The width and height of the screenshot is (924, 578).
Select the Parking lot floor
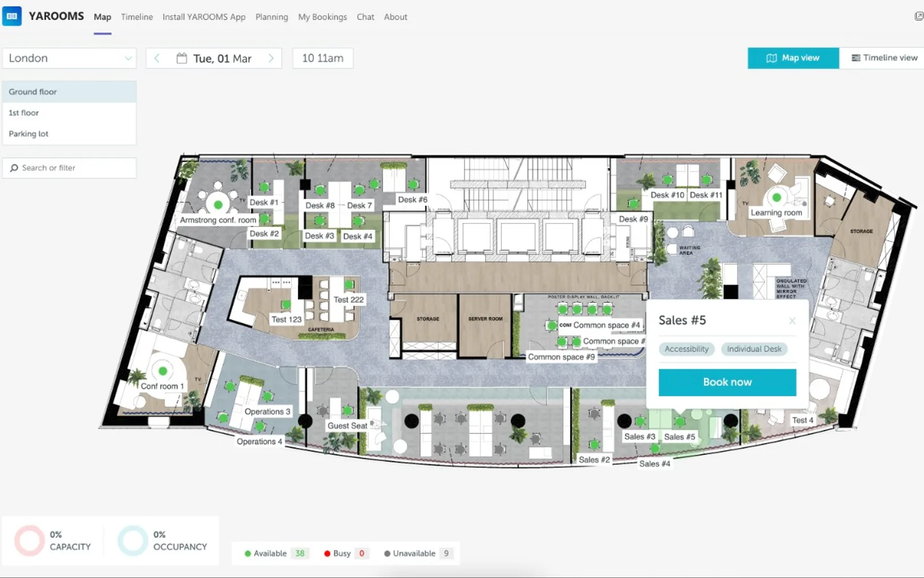pos(69,134)
